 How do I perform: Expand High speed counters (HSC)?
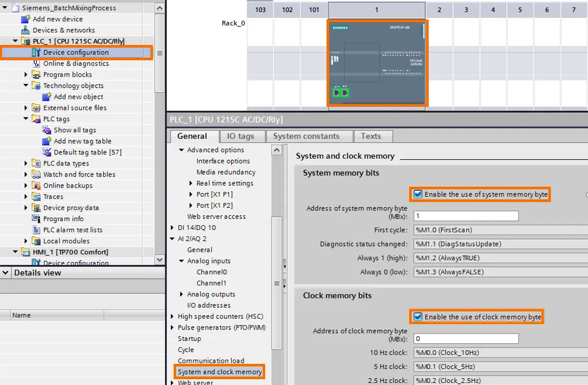[172, 316]
